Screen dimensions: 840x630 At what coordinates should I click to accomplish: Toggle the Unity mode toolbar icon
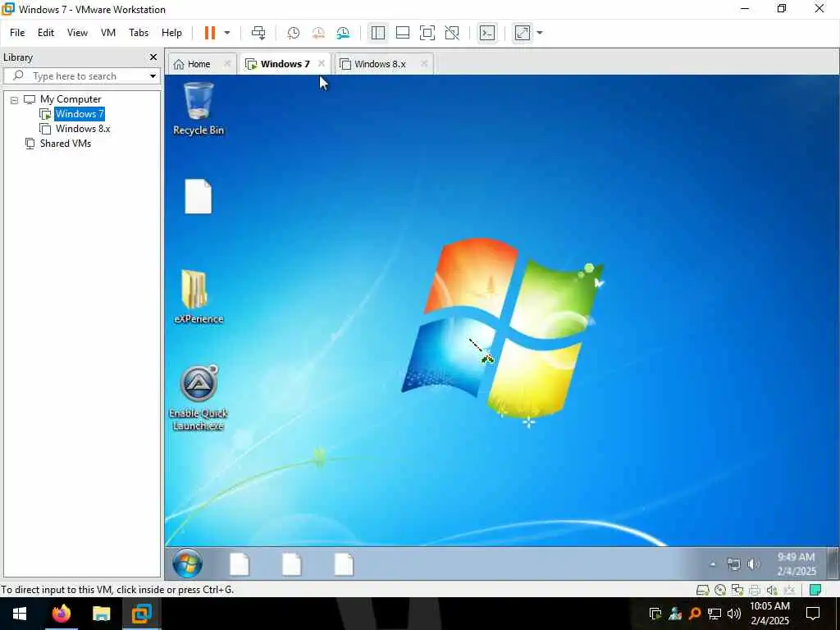coord(452,33)
